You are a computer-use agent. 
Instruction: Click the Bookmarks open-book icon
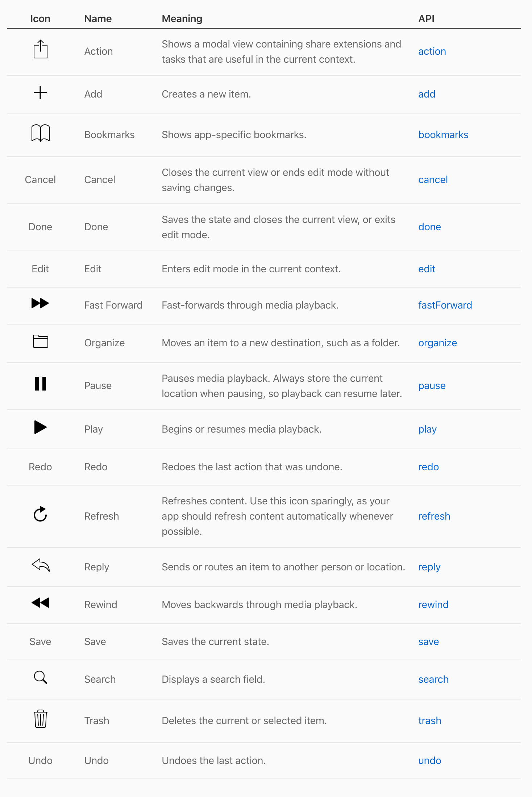coord(40,133)
